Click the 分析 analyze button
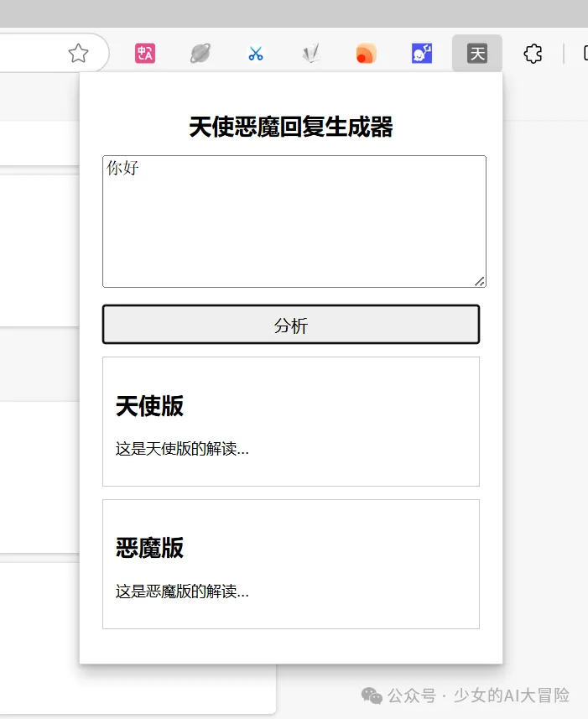This screenshot has height=719, width=588. click(x=291, y=324)
